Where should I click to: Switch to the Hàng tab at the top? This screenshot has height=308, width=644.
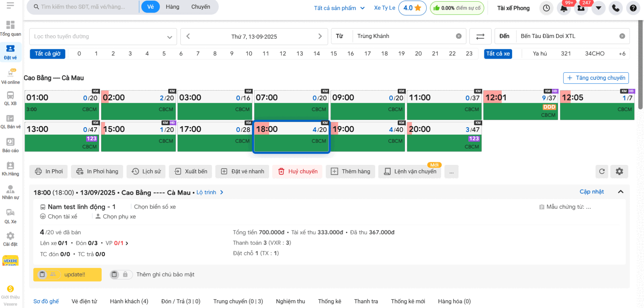point(172,7)
